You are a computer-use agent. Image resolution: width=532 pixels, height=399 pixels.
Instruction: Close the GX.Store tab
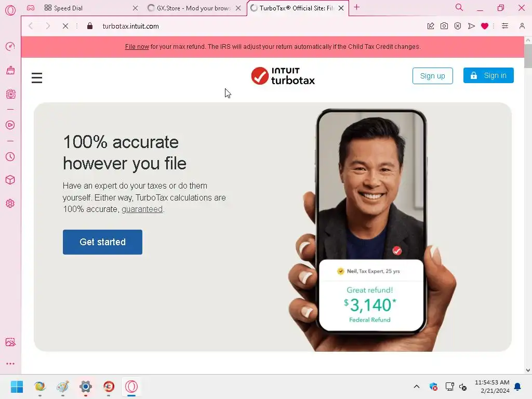238,8
